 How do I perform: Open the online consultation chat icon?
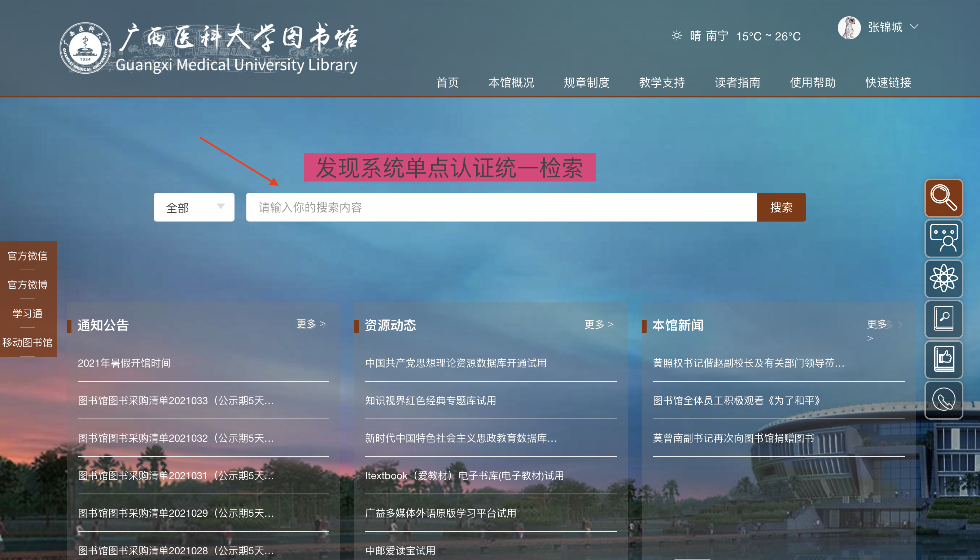click(x=943, y=239)
